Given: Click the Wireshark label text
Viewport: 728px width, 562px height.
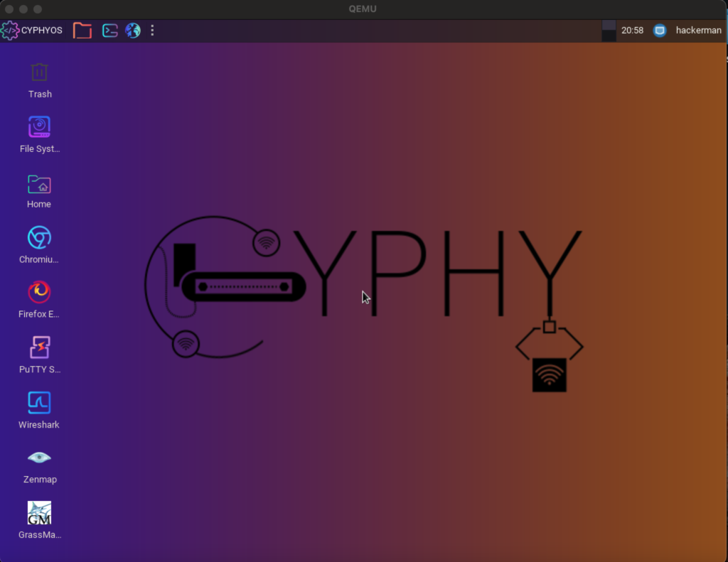Looking at the screenshot, I should click(x=39, y=425).
